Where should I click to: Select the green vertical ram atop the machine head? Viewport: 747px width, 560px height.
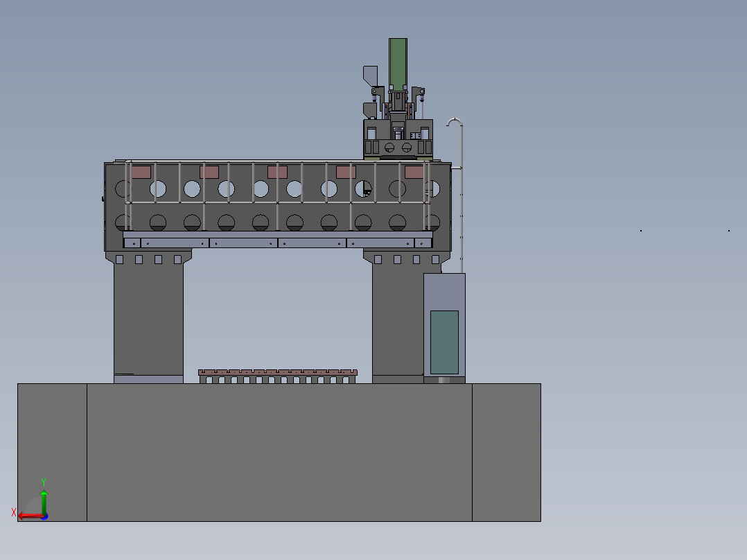(398, 64)
